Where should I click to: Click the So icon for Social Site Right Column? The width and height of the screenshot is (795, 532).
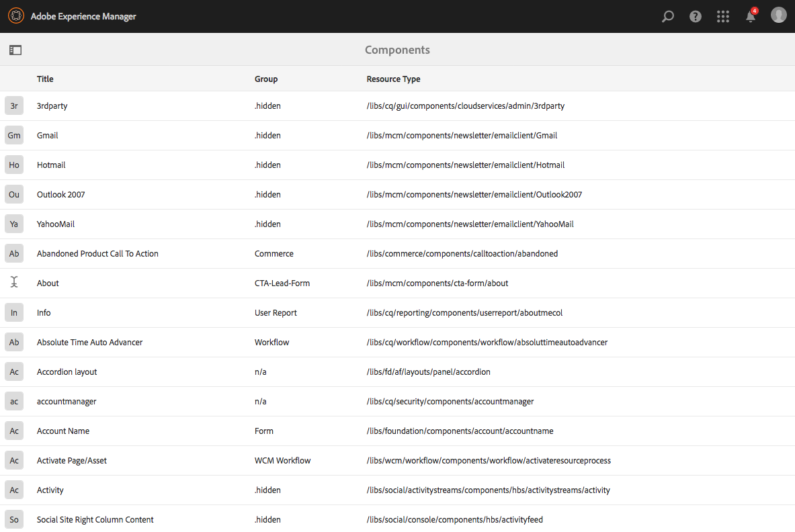[14, 519]
